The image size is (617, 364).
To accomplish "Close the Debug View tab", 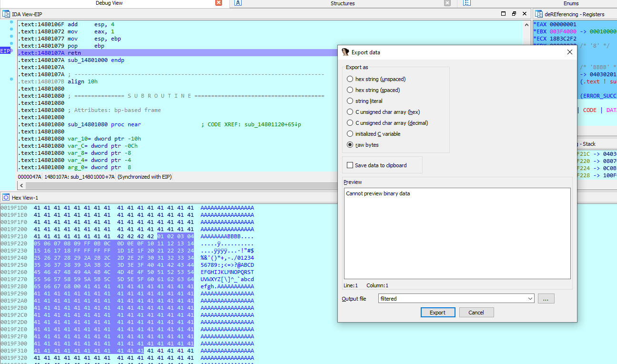I will click(x=219, y=3).
